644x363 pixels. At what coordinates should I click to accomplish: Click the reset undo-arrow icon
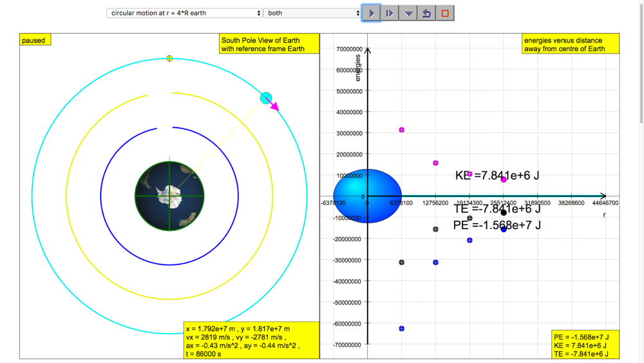(426, 13)
